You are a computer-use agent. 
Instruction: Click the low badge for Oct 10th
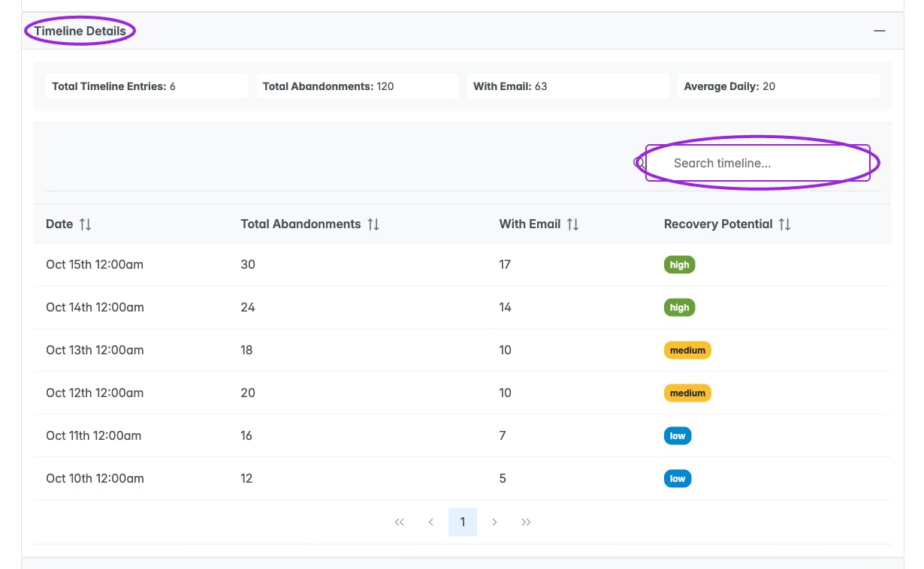(x=678, y=478)
